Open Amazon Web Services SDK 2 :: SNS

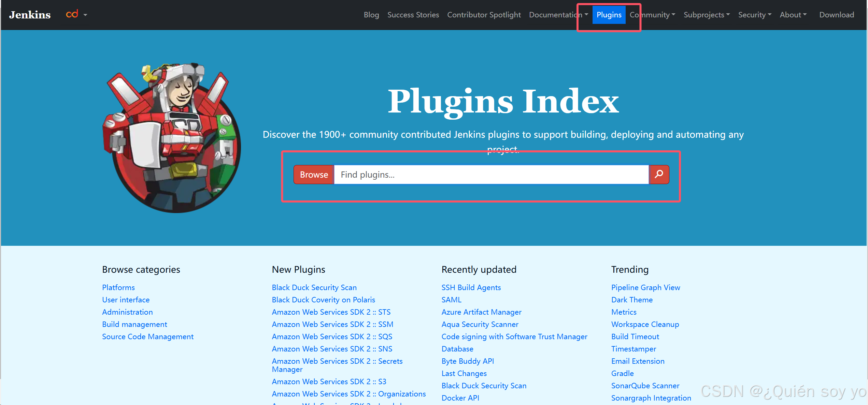[332, 349]
